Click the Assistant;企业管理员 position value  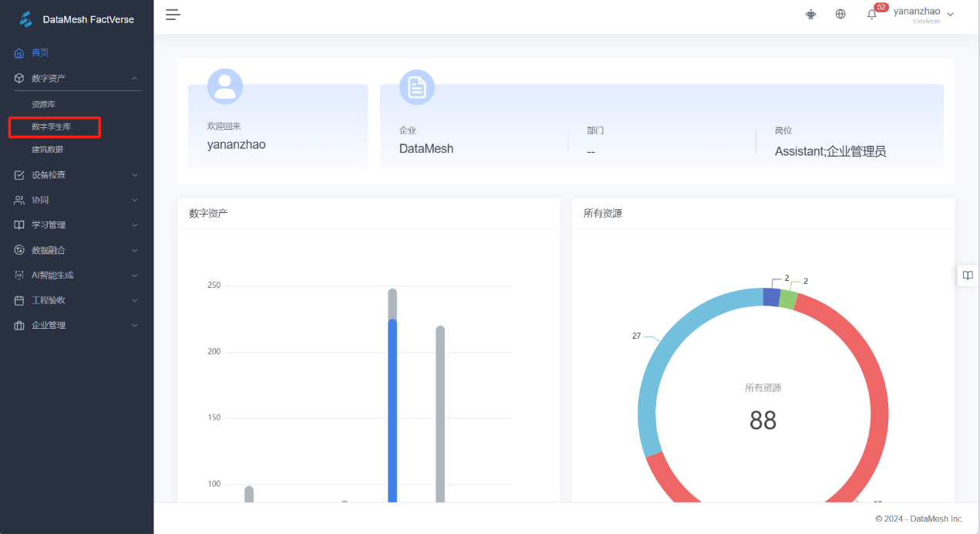tap(830, 151)
